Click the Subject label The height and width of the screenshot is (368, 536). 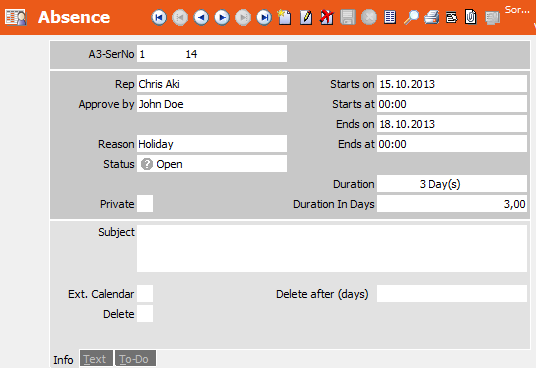click(x=116, y=232)
